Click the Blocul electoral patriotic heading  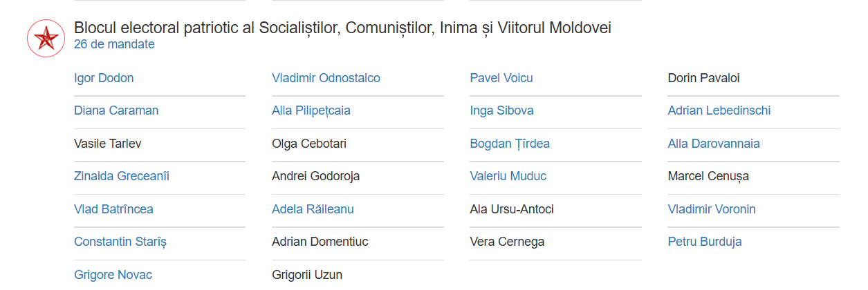pos(342,28)
